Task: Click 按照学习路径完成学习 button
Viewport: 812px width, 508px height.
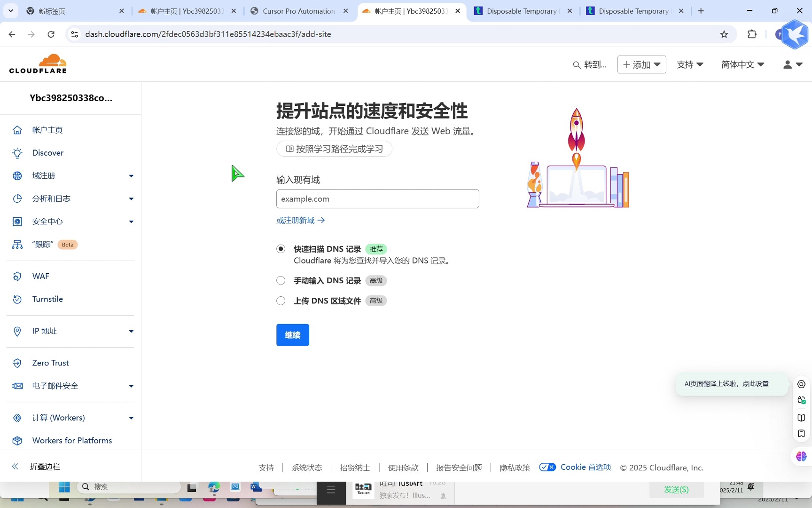Action: 334,149
